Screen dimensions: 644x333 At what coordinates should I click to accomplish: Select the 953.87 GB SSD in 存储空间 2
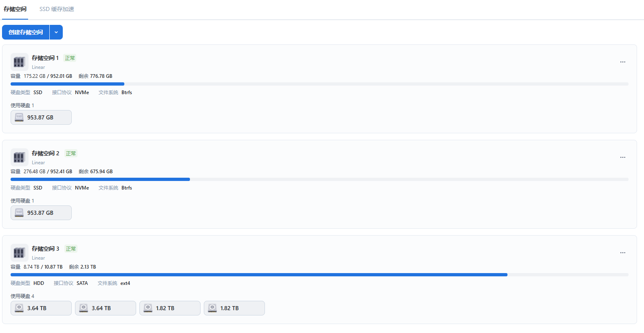[41, 213]
